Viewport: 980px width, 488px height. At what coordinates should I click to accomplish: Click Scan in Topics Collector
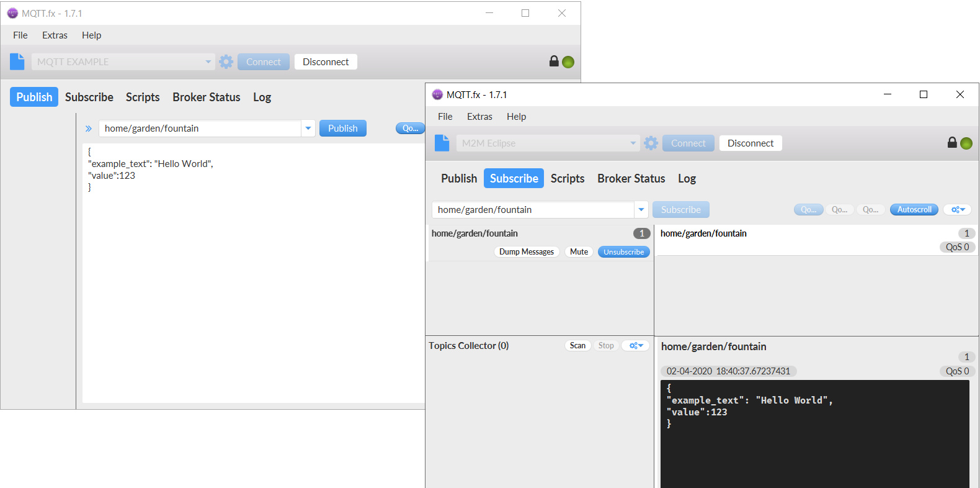[x=577, y=346]
